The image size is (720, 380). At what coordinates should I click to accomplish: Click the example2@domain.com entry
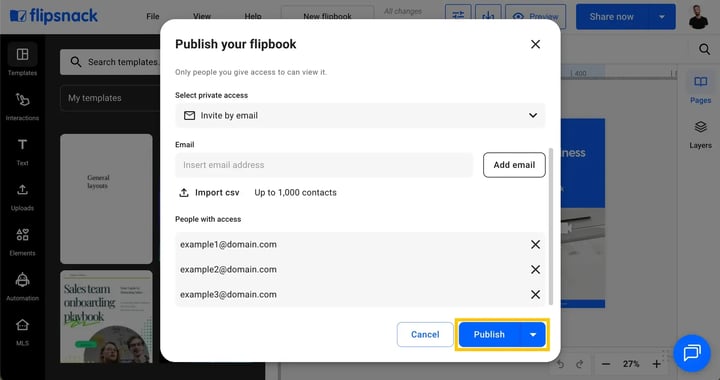pyautogui.click(x=228, y=269)
